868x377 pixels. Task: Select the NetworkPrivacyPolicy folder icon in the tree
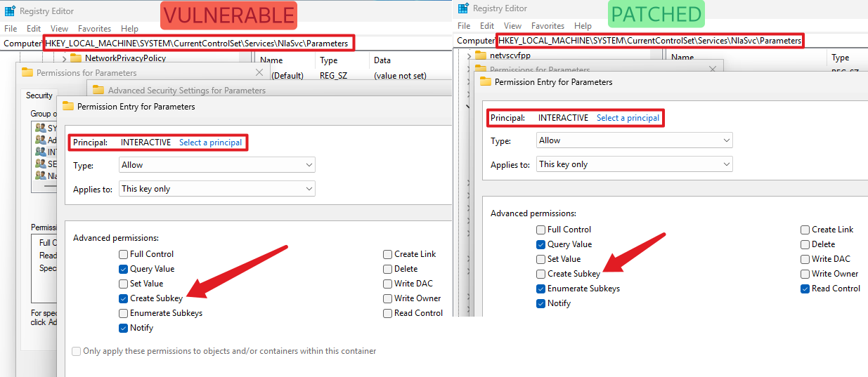(x=76, y=58)
